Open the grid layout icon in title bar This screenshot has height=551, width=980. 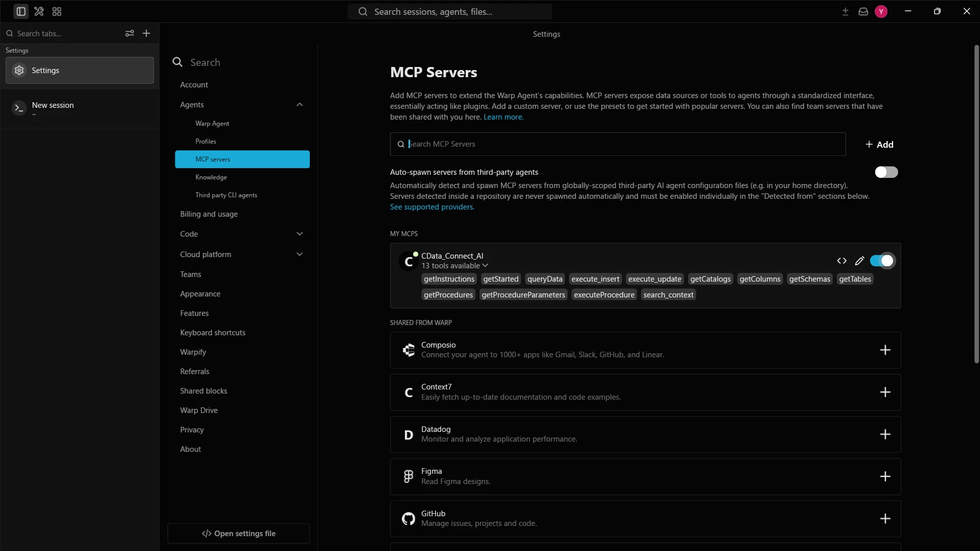pyautogui.click(x=57, y=11)
